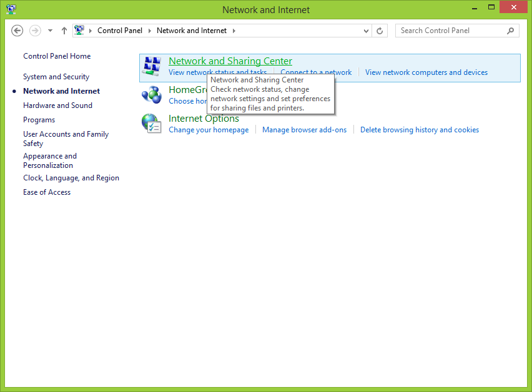Click the address bar Control Panel icon
The image size is (532, 392).
79,31
